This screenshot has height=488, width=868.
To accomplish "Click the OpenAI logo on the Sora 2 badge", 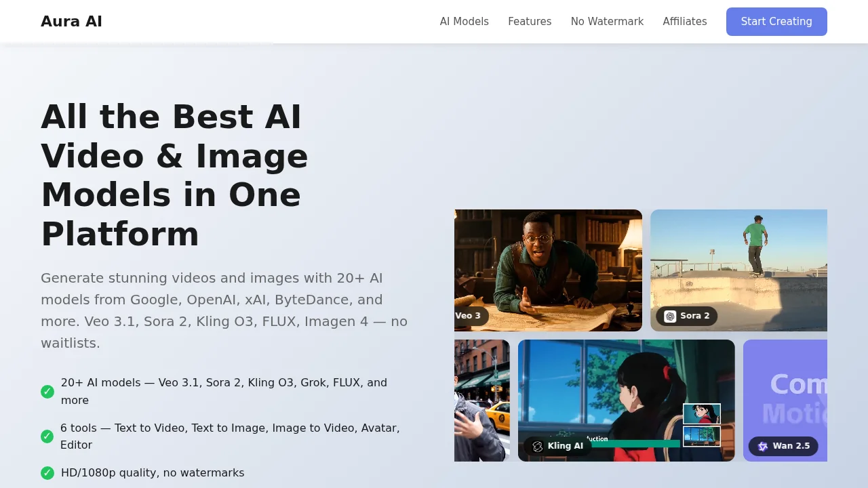I will 670,315.
